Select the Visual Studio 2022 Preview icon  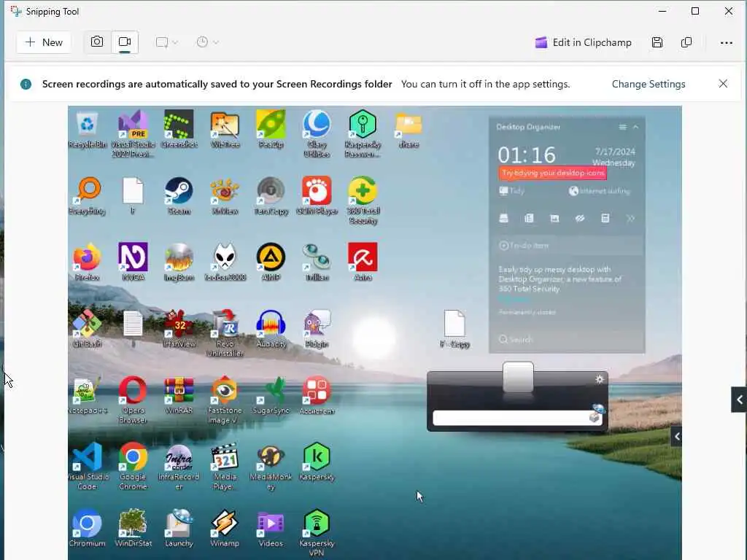tap(133, 134)
